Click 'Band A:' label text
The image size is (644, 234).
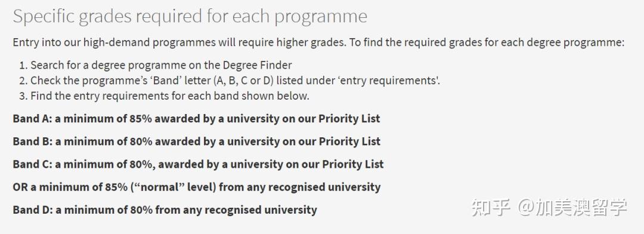tap(32, 118)
